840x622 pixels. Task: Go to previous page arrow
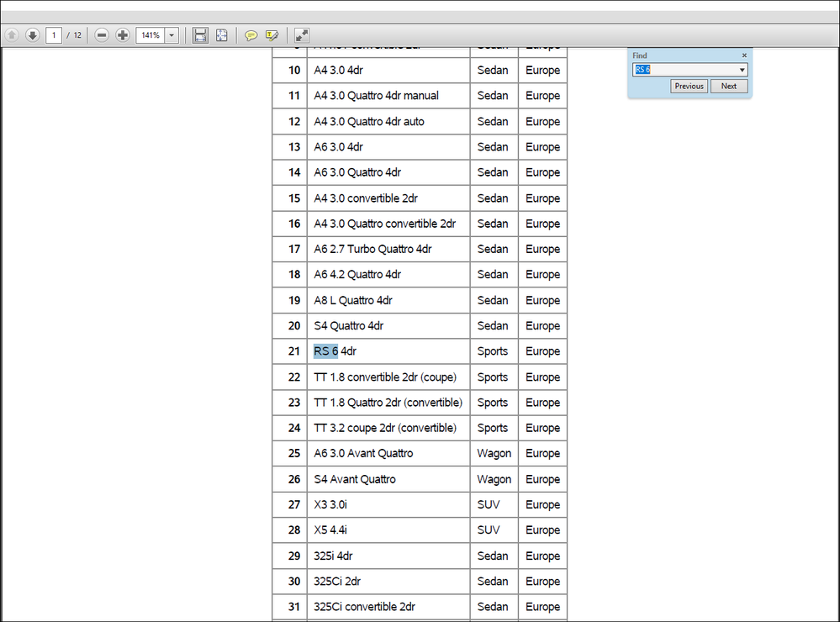pos(12,35)
